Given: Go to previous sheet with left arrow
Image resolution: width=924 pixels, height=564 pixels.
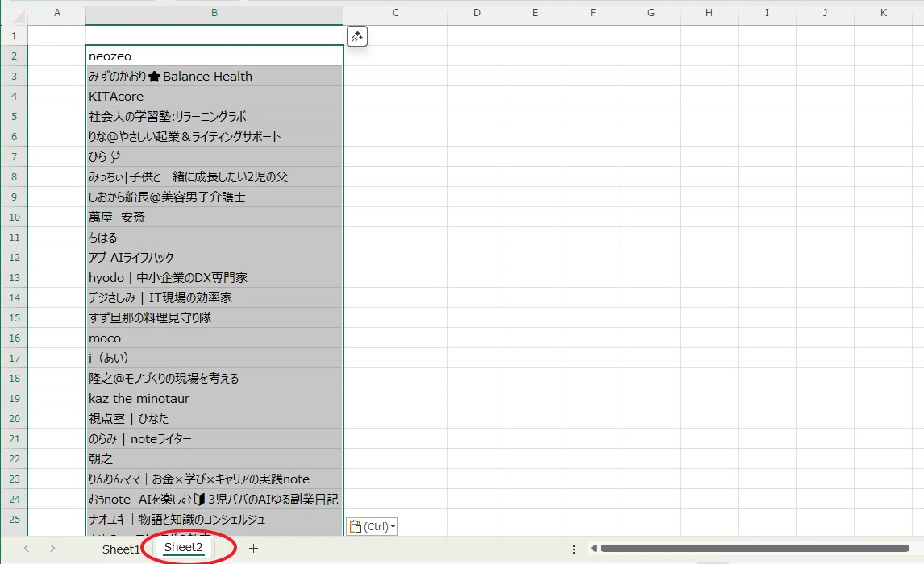Looking at the screenshot, I should 27,548.
